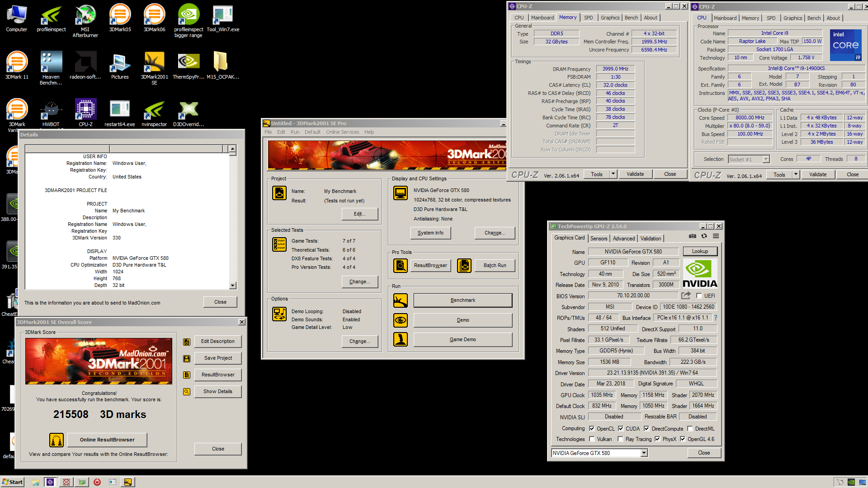The height and width of the screenshot is (488, 868).
Task: Open the File menu in 3DMark2001
Action: [268, 132]
